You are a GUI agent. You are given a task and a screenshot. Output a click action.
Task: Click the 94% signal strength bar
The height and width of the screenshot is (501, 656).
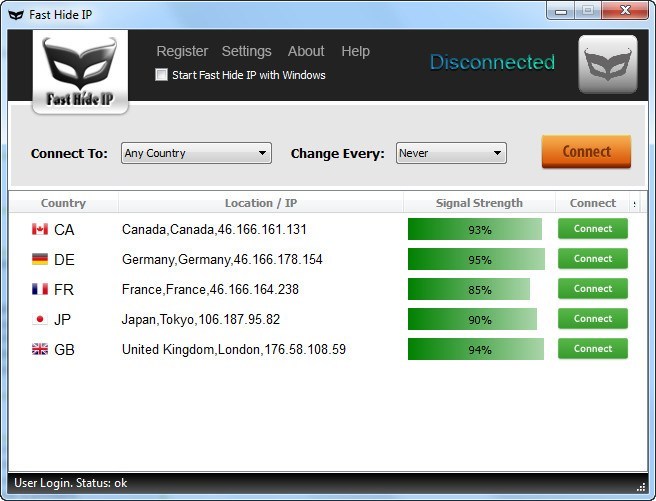tap(476, 350)
